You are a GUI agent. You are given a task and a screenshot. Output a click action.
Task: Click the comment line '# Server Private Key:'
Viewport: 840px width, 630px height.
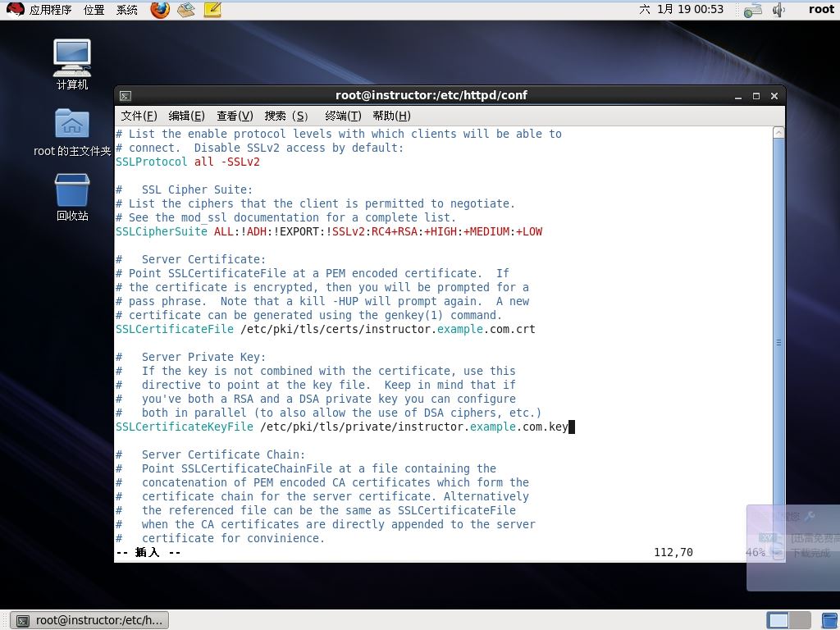click(x=190, y=357)
